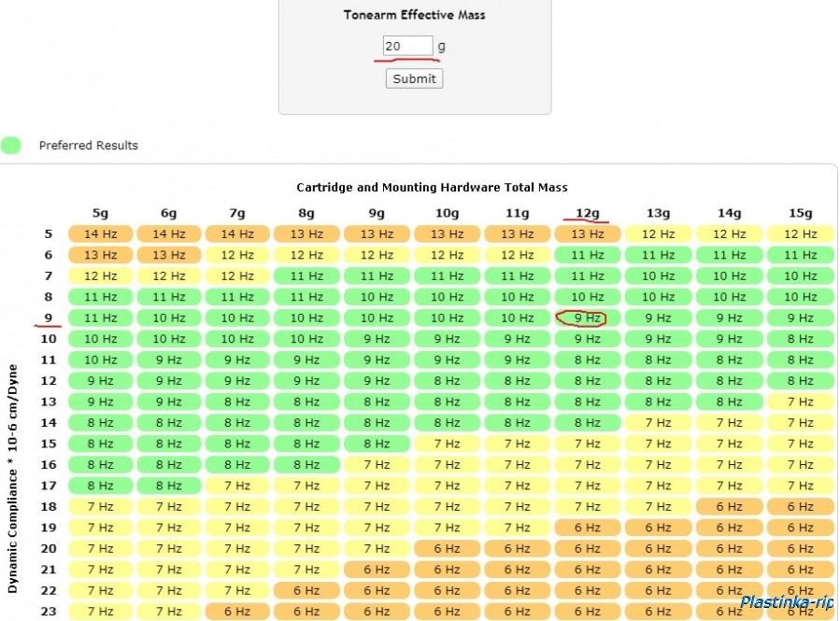Click the vertical Dynamic Compliance axis label
840x621 pixels.
click(13, 476)
